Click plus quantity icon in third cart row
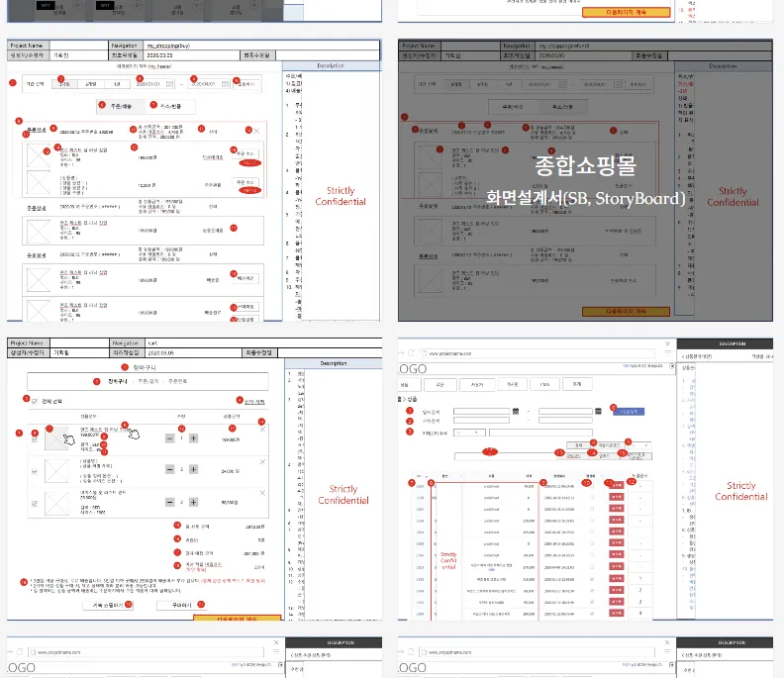The image size is (784, 678). [193, 502]
